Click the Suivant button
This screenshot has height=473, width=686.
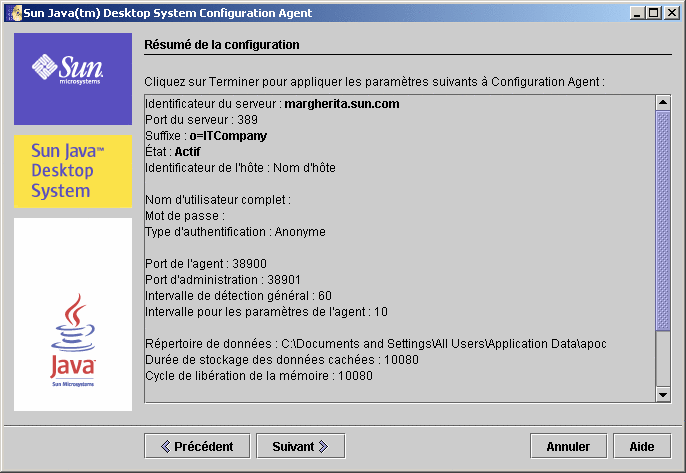click(x=301, y=446)
